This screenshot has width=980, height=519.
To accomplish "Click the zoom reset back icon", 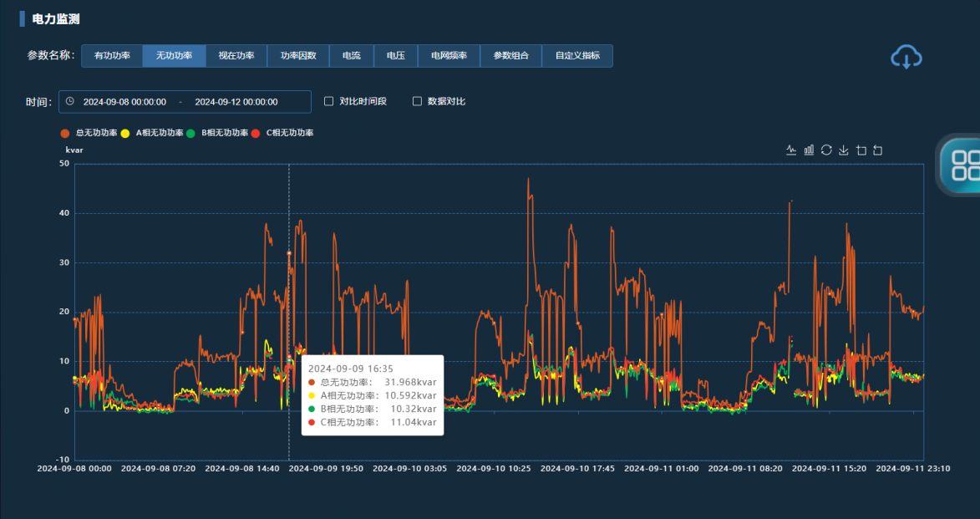I will (x=878, y=150).
